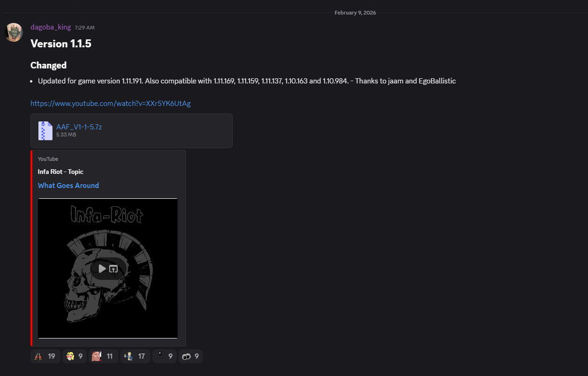Open the 'What Goes Around' video title
The height and width of the screenshot is (376, 588).
pos(68,186)
